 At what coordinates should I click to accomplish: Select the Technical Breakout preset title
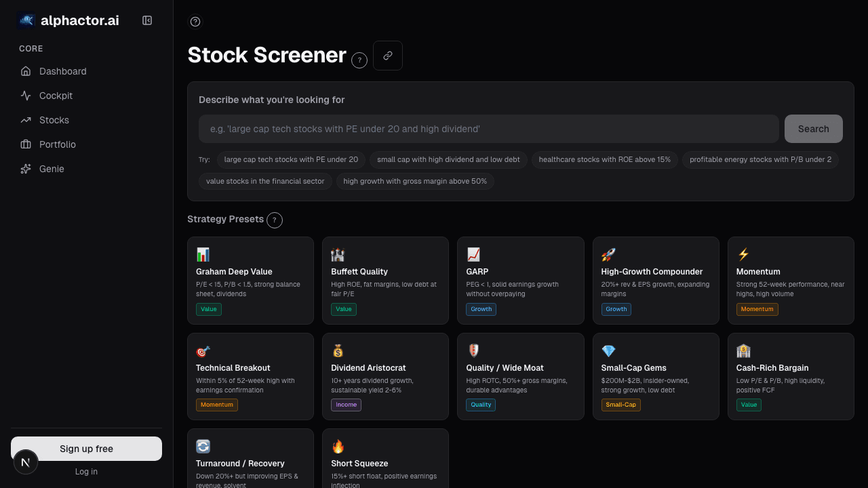point(233,368)
